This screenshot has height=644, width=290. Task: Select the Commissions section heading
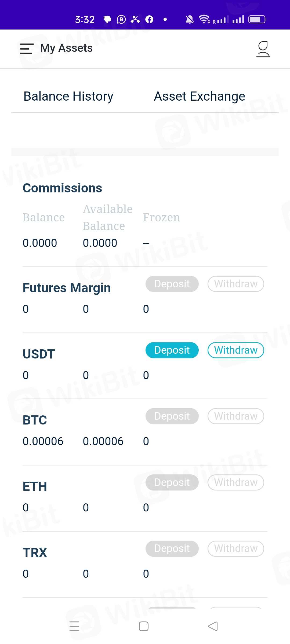pos(62,188)
